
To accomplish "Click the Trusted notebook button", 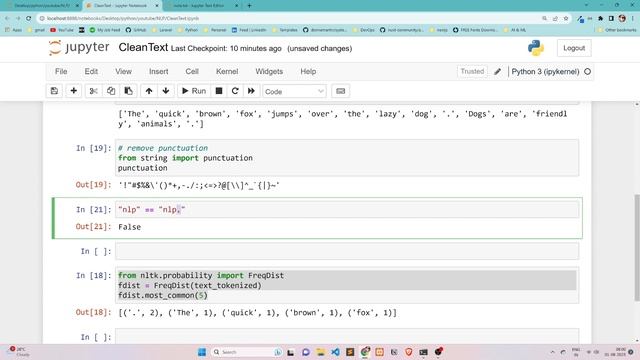I will pyautogui.click(x=472, y=71).
